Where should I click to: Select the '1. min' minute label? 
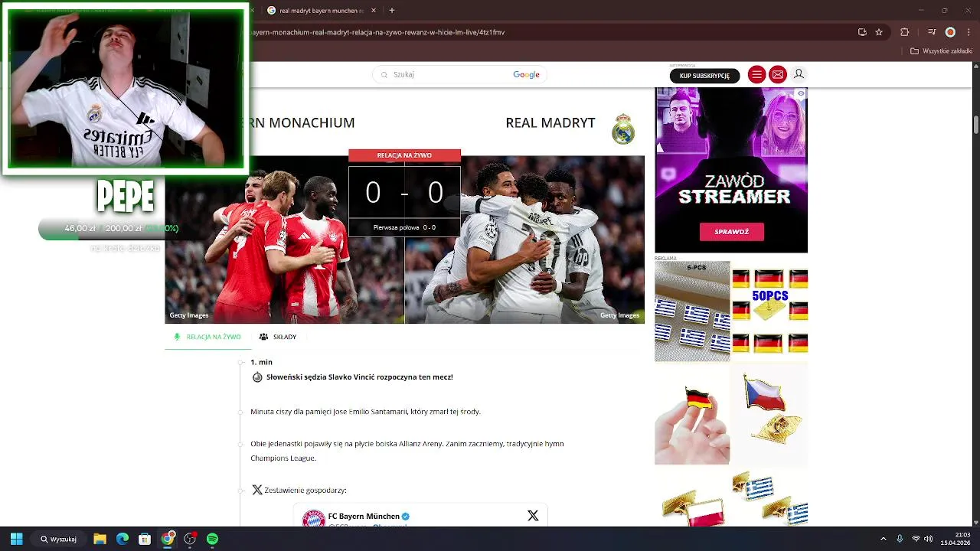[261, 362]
